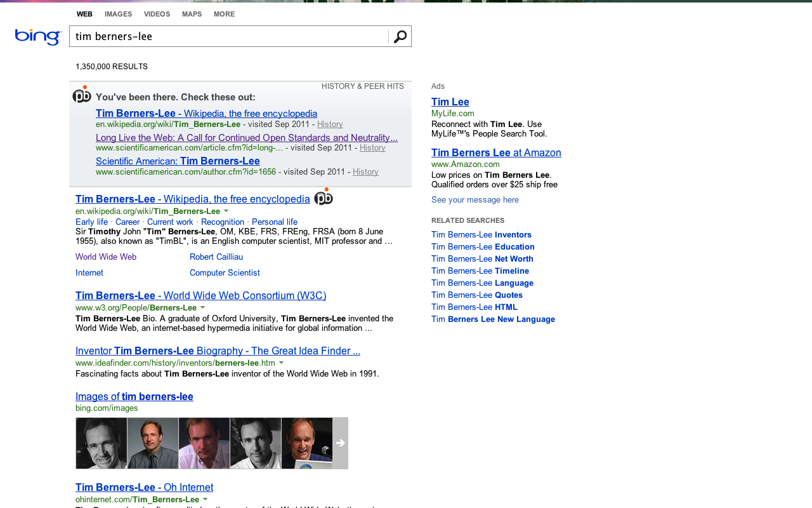The image size is (812, 508).
Task: Open Great Idea Finder biography result
Action: tap(218, 351)
